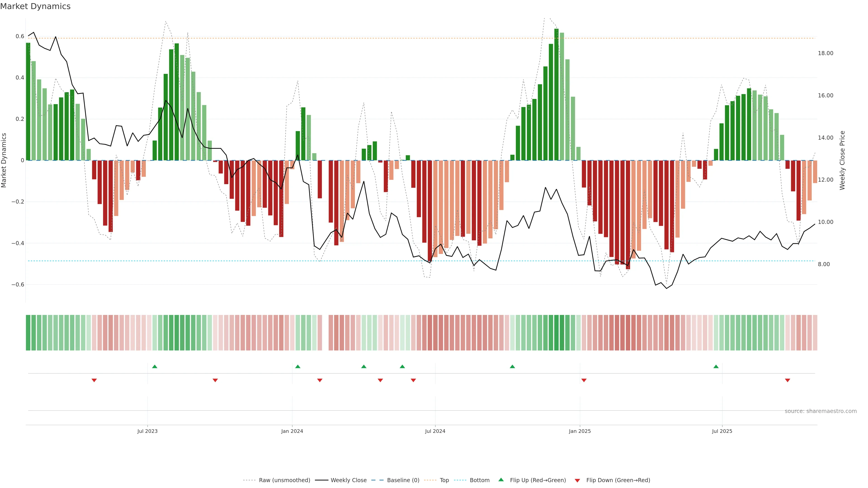Click the leftmost green heatmap strip cell
The width and height of the screenshot is (868, 488).
[x=28, y=332]
